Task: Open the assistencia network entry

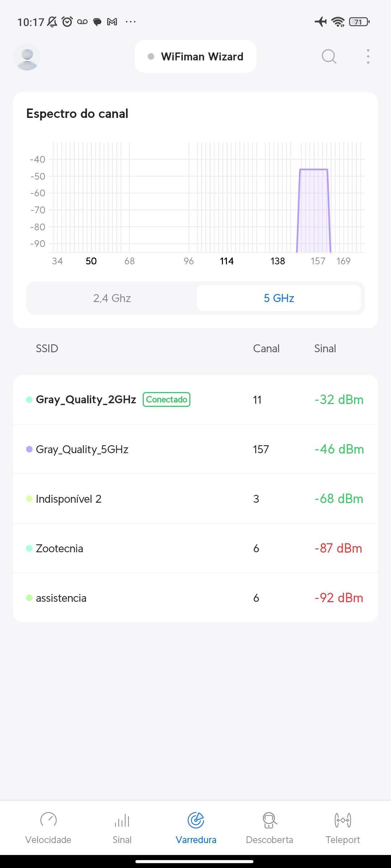Action: tap(195, 598)
